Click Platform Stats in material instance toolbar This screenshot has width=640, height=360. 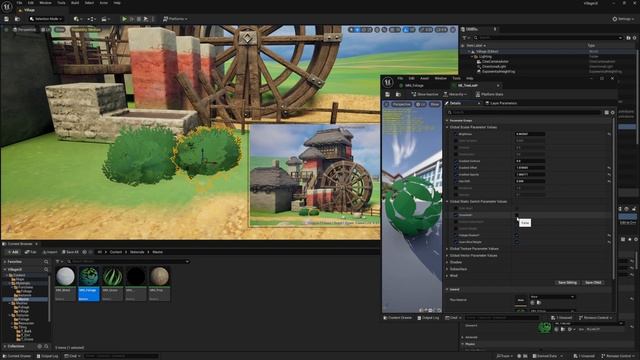(489, 94)
